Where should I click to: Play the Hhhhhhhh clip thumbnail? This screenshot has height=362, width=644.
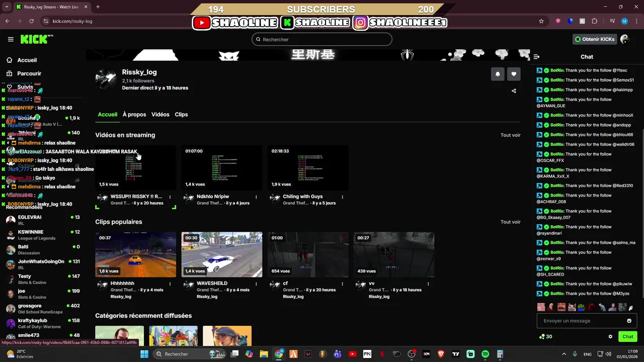(136, 254)
